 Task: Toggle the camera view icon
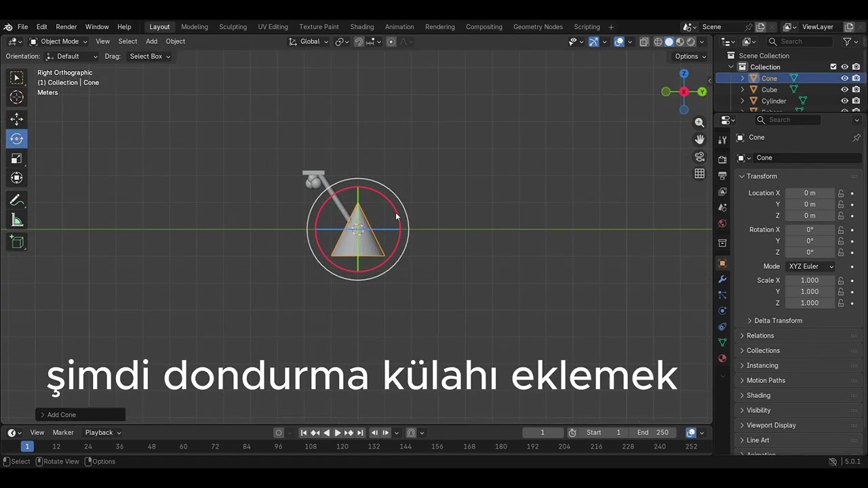tap(699, 157)
